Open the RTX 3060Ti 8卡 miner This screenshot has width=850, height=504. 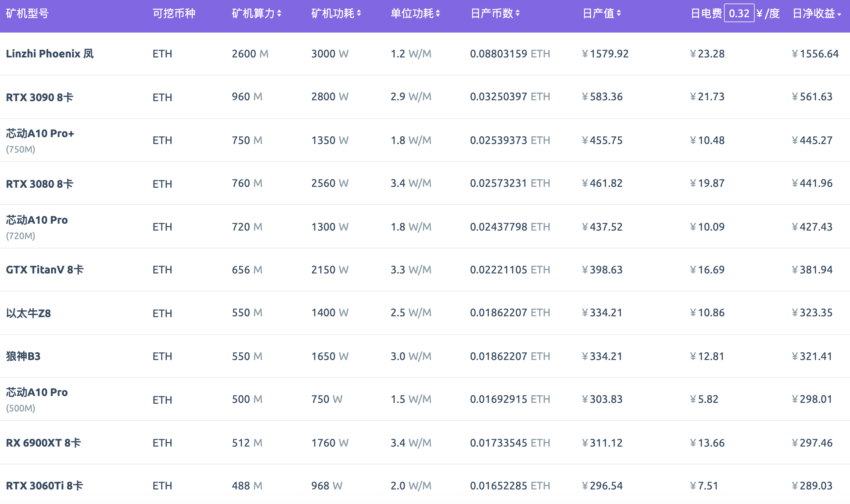(45, 486)
